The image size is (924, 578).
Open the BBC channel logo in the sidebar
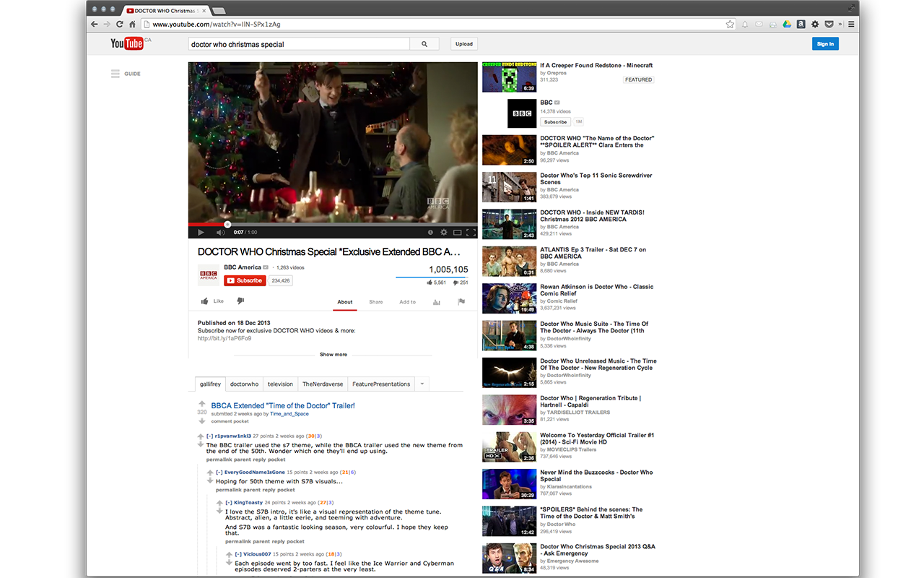click(522, 113)
